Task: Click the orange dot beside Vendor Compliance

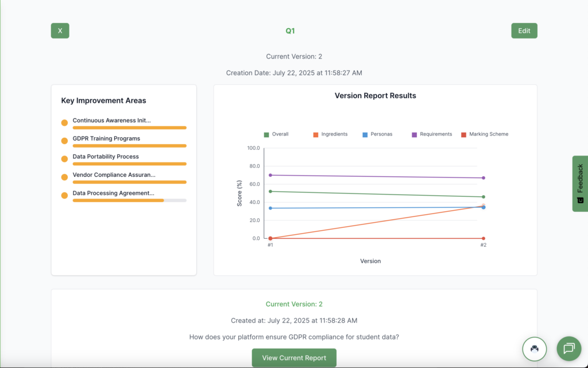Action: [64, 177]
